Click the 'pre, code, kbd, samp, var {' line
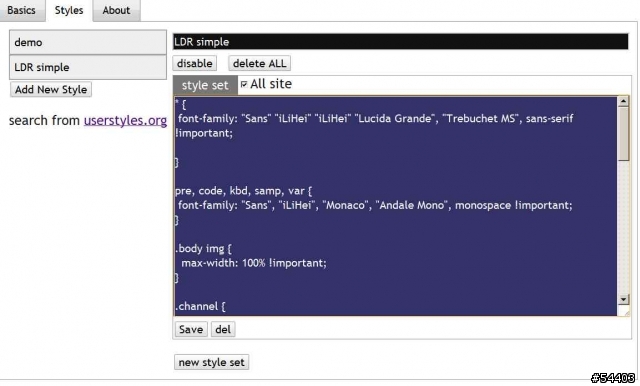Viewport: 640px width, 386px height. pyautogui.click(x=244, y=191)
